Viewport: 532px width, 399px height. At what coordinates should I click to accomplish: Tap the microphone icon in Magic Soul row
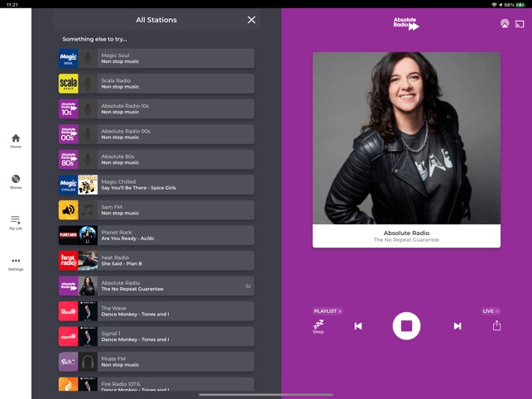[x=88, y=59]
